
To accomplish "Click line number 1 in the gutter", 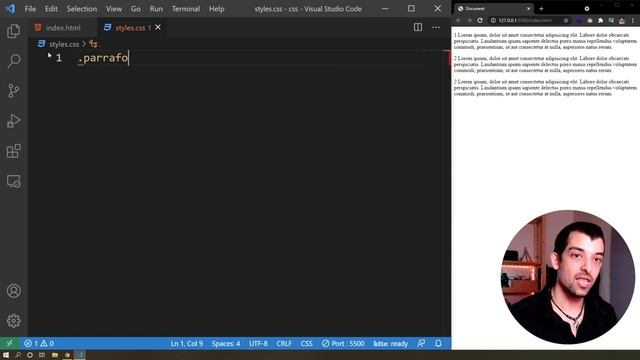I will [x=59, y=58].
